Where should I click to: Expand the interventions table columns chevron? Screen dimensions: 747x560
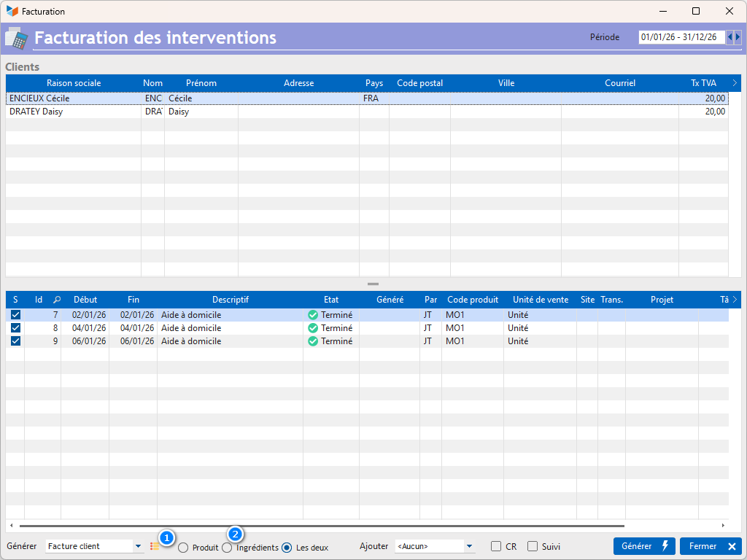click(735, 300)
